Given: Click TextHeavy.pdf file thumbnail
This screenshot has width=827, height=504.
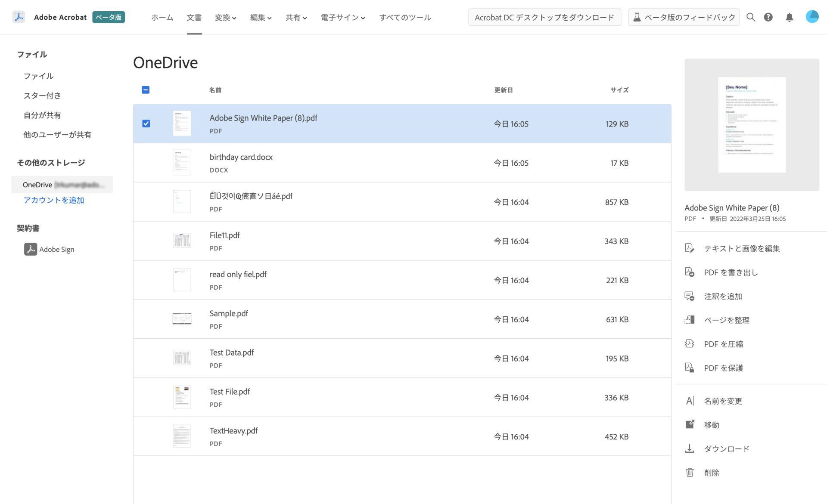Looking at the screenshot, I should tap(182, 436).
